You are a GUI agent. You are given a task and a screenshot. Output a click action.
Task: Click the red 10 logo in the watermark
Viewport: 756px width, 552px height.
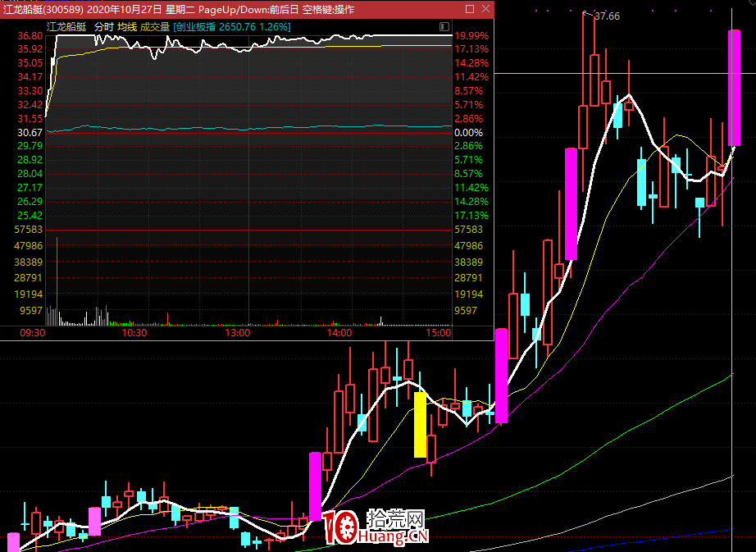pyautogui.click(x=339, y=529)
